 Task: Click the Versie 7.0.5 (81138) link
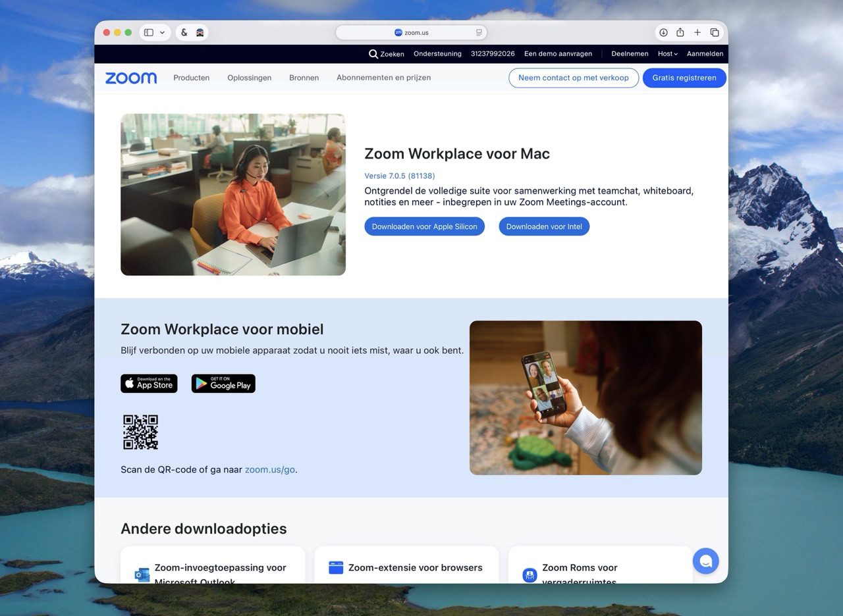[400, 176]
